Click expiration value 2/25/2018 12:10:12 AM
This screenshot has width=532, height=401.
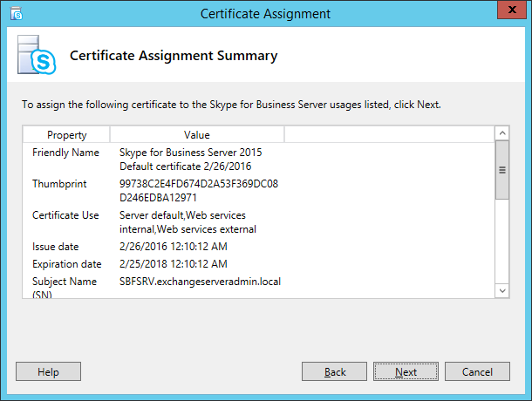pos(174,264)
